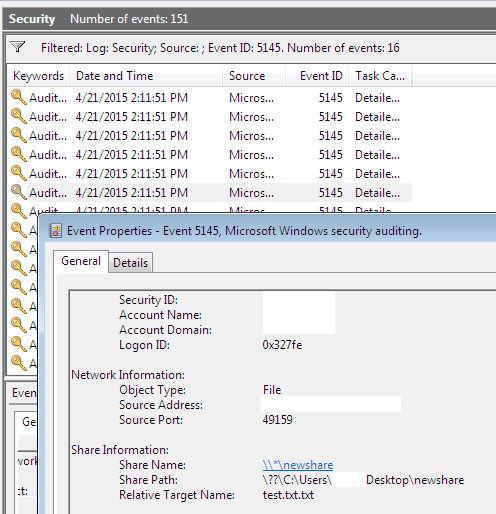Click the Logon ID: label

[x=144, y=345]
